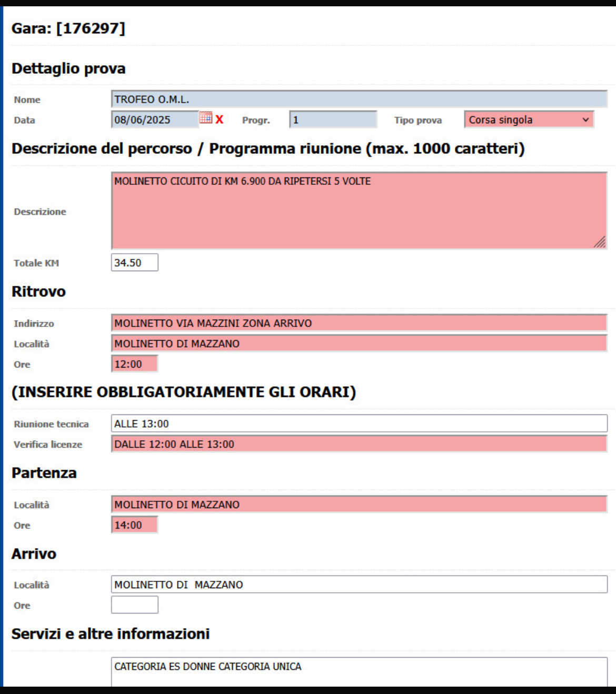The width and height of the screenshot is (616, 694).
Task: Clear the date with the red X
Action: click(x=220, y=120)
